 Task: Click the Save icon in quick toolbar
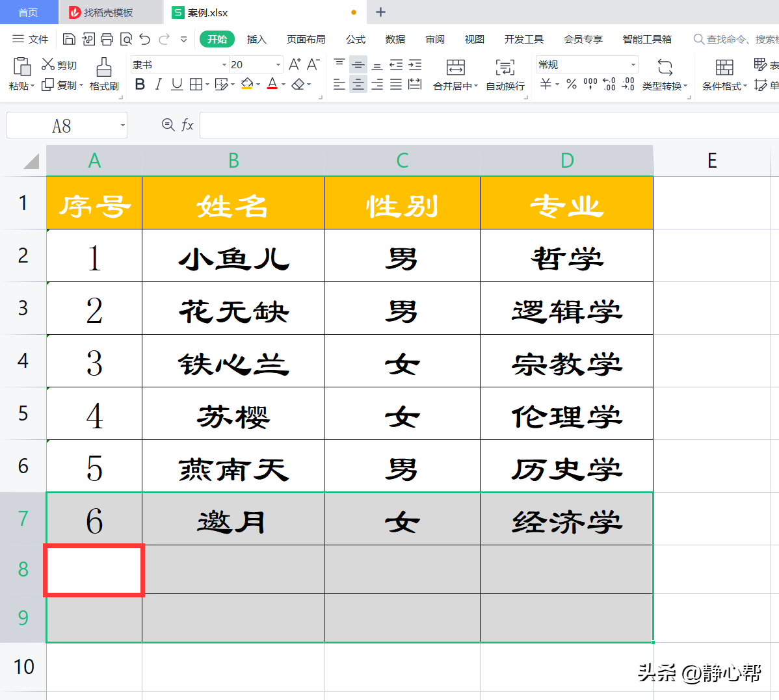click(x=69, y=39)
